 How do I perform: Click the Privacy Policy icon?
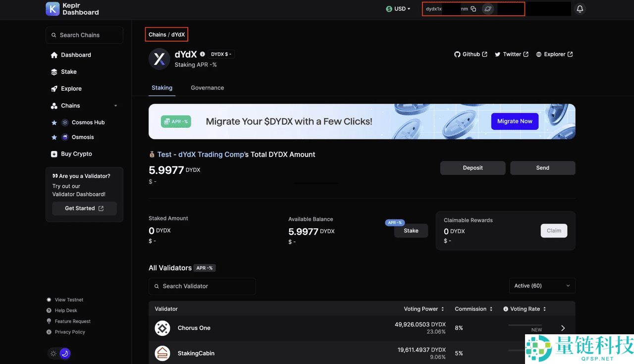(x=49, y=332)
